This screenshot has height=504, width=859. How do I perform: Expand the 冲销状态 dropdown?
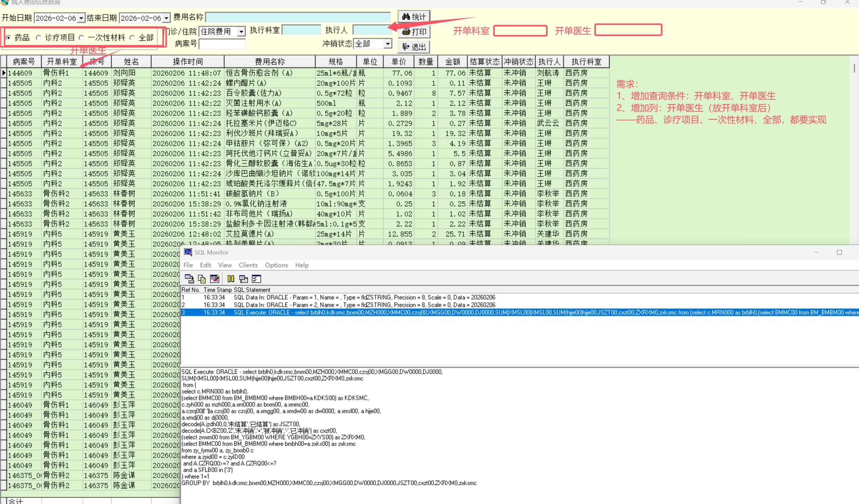388,44
